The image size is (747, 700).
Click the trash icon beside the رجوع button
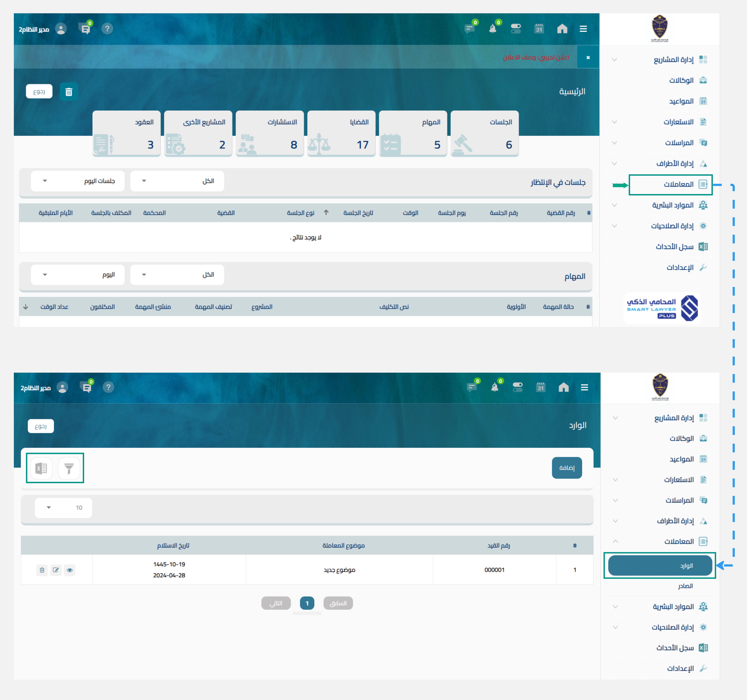tap(69, 92)
